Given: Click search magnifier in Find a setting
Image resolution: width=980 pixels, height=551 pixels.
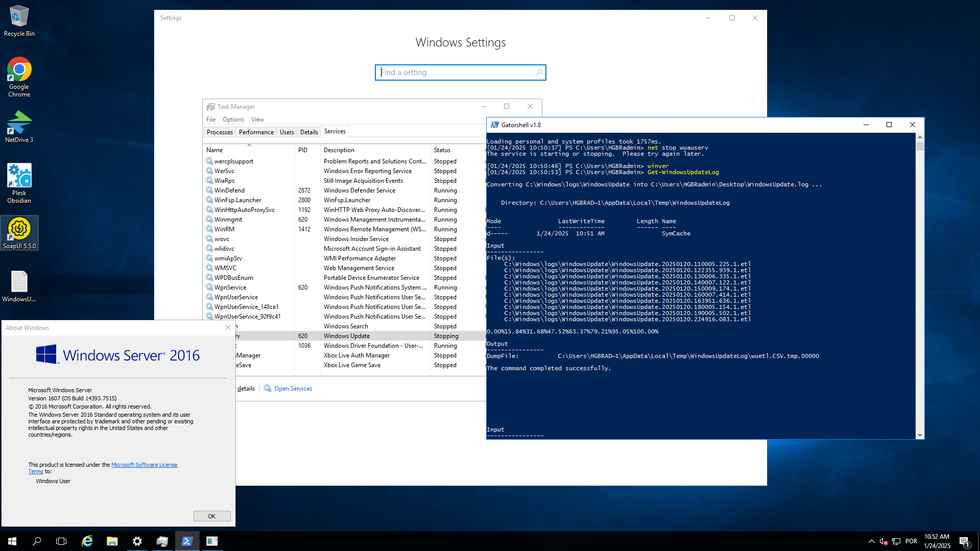Looking at the screenshot, I should point(539,73).
